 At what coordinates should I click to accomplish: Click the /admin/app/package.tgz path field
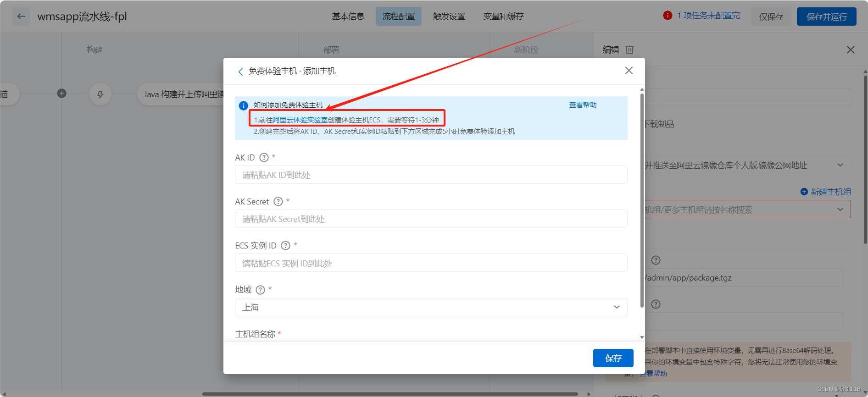[x=743, y=278]
